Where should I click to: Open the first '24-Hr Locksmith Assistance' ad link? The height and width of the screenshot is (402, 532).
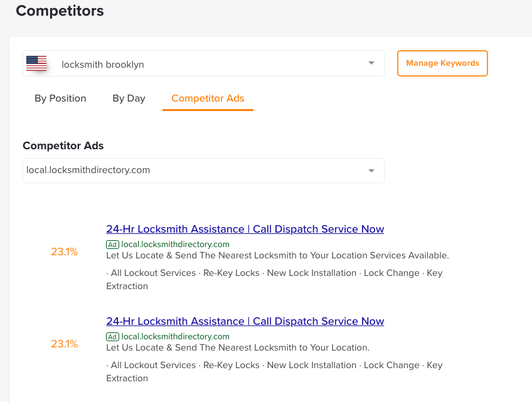click(x=245, y=229)
